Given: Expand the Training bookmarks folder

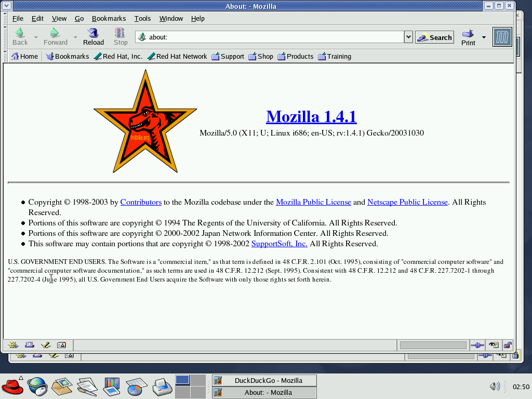Looking at the screenshot, I should [335, 56].
